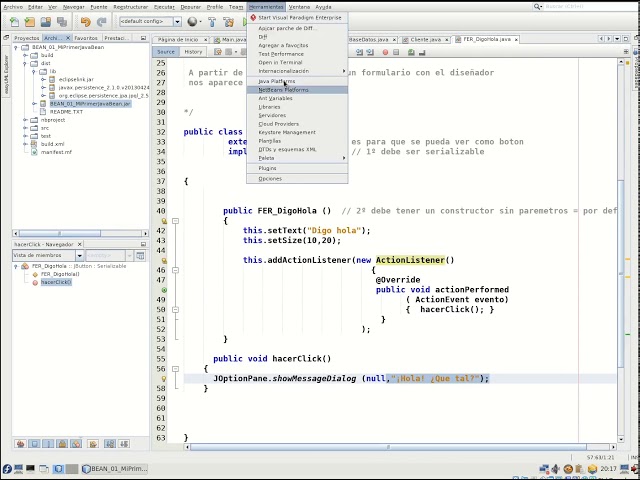Screen dimensions: 640x480
Task: Click the Redo arrow icon
Action: [x=102, y=22]
